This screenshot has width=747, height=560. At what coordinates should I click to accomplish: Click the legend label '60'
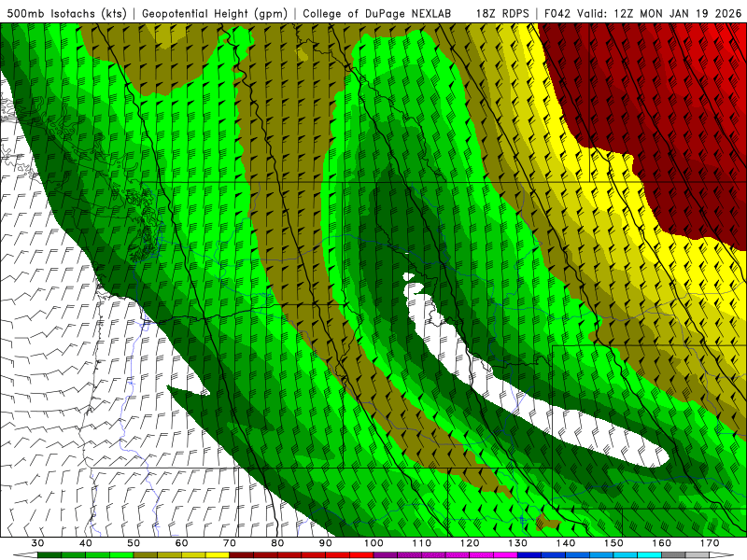tap(181, 543)
